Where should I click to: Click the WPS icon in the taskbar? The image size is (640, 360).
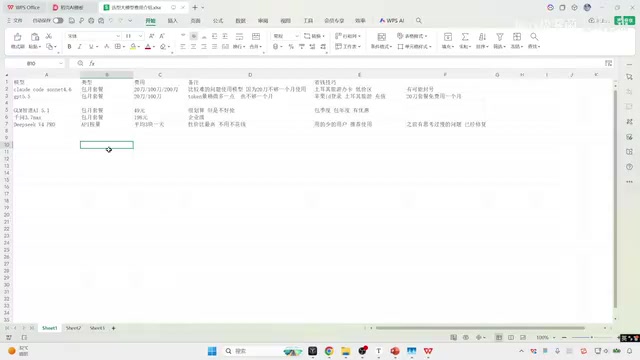pos(428,351)
